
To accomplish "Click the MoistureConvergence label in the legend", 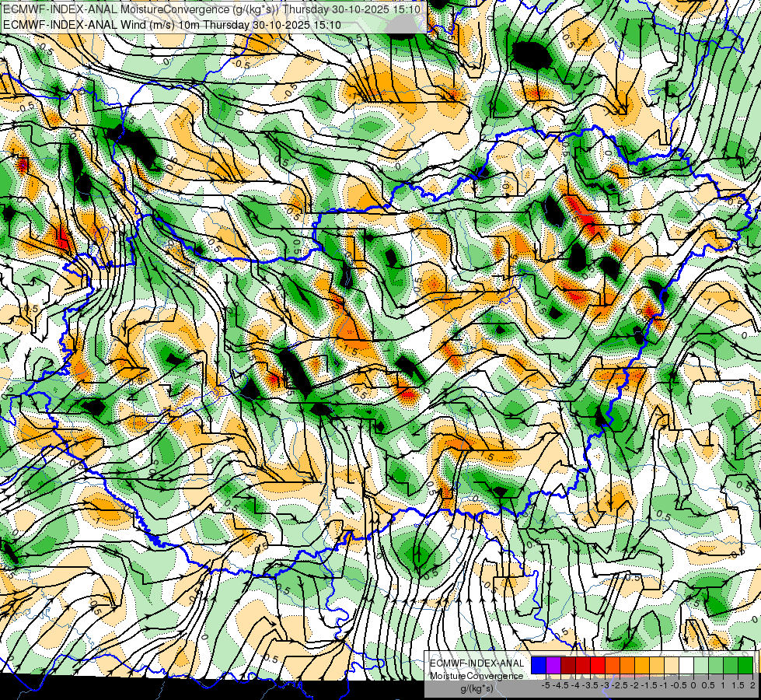I will click(476, 676).
